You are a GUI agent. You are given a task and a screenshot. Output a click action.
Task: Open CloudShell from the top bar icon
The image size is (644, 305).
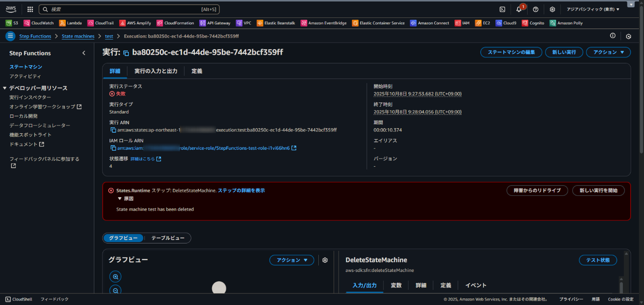tap(503, 9)
